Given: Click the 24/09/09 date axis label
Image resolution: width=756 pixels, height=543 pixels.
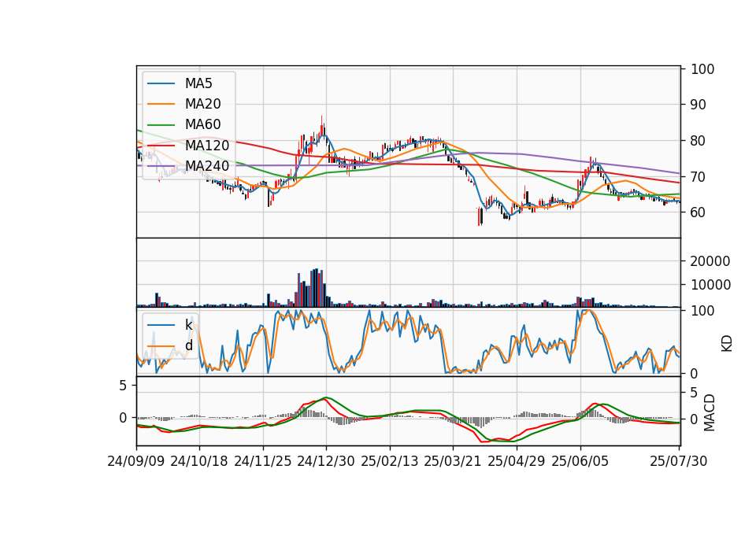Looking at the screenshot, I should click(136, 461).
